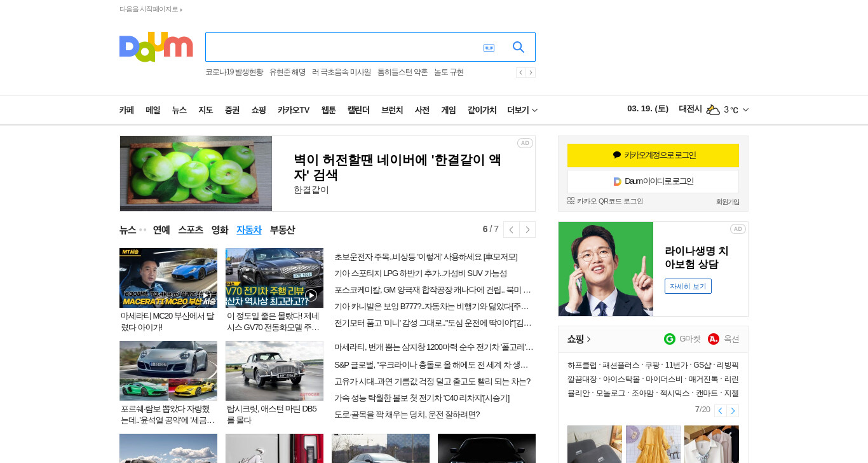
Task: Open the green apples ad image
Action: 196,174
